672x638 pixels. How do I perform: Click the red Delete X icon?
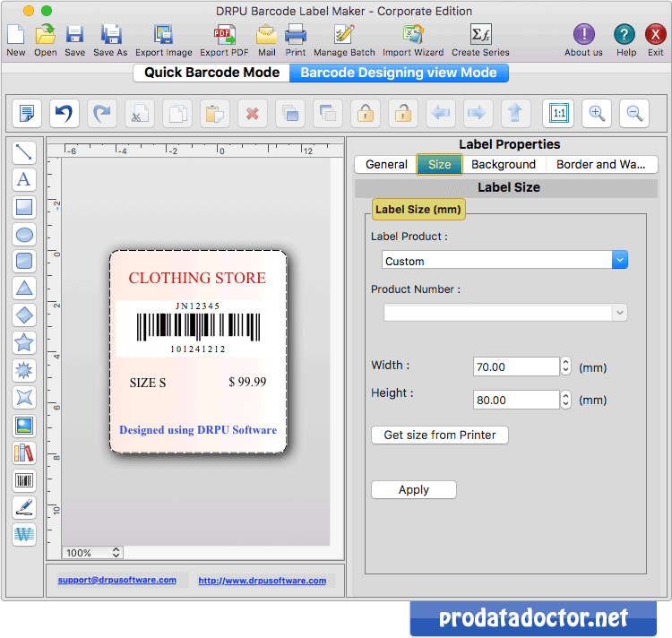tap(253, 114)
